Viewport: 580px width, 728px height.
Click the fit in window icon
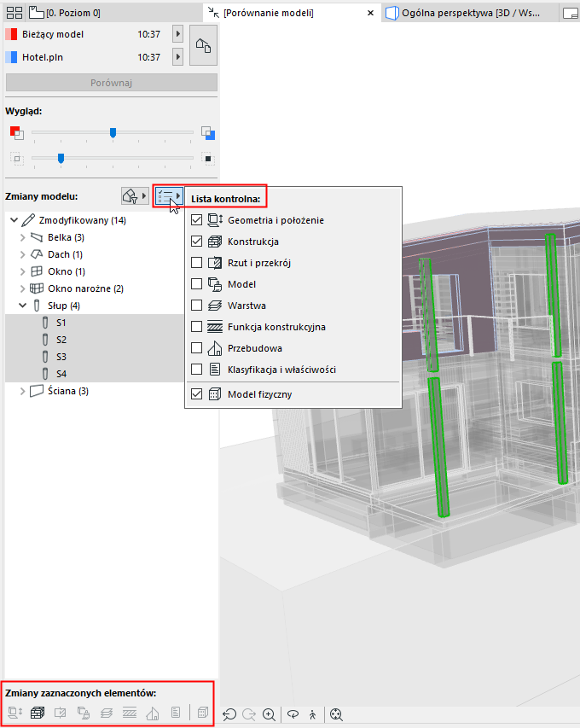point(336,714)
